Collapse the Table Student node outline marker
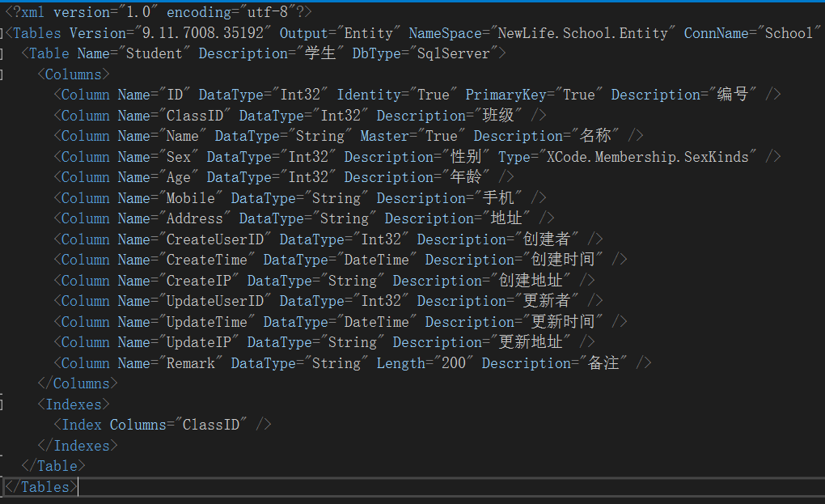The width and height of the screenshot is (825, 504). coord(2,53)
